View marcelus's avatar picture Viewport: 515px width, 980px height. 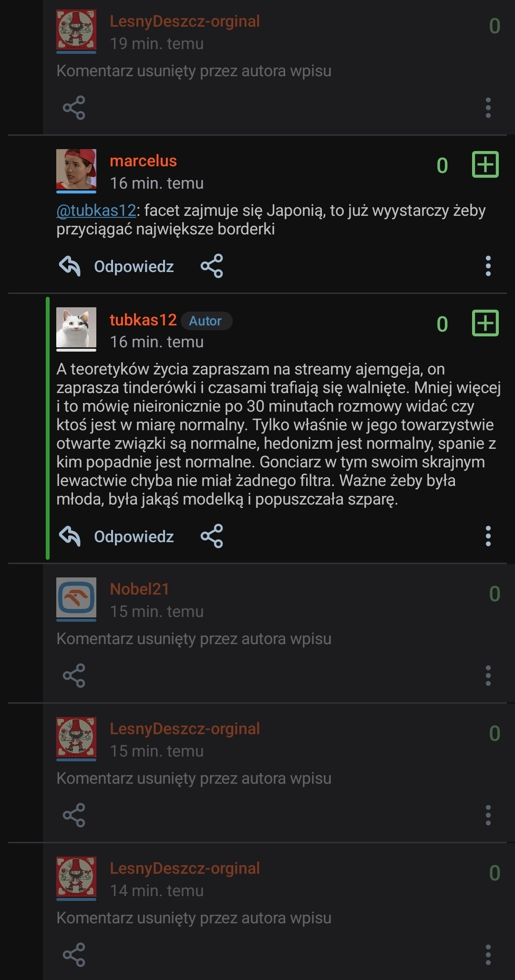point(76,169)
